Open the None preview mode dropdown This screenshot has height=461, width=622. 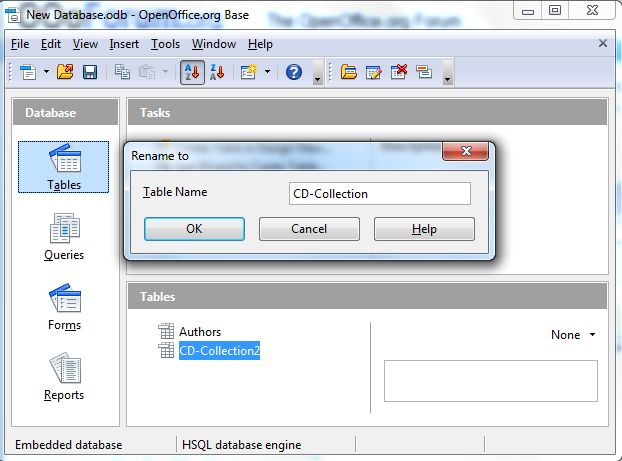tap(573, 335)
